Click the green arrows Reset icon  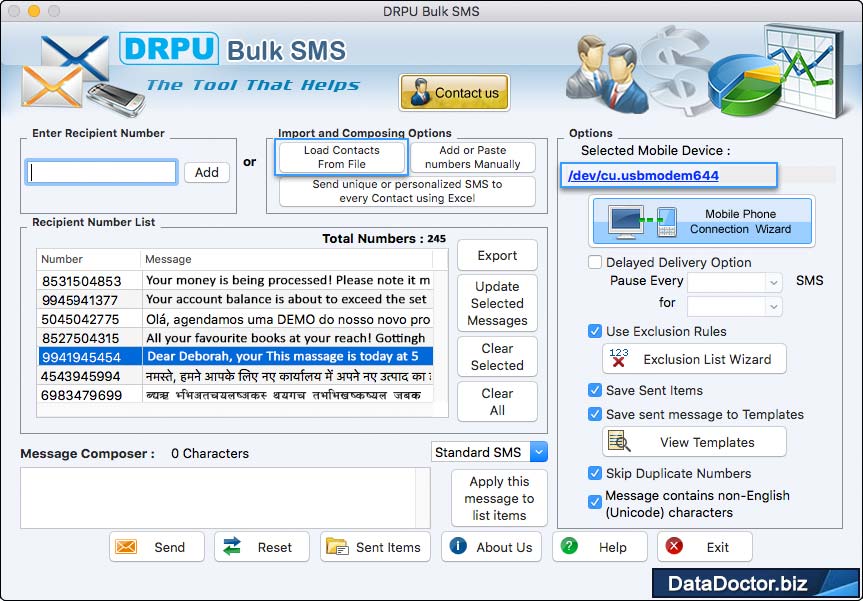232,546
